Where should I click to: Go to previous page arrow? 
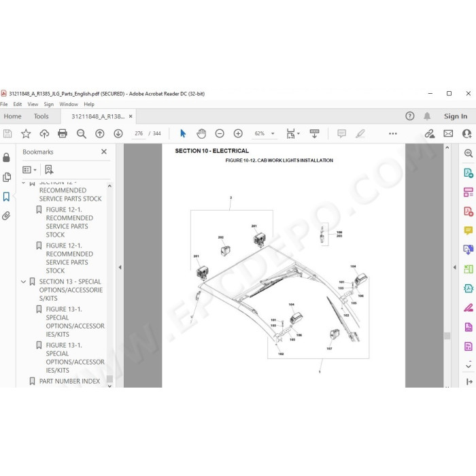(100, 133)
